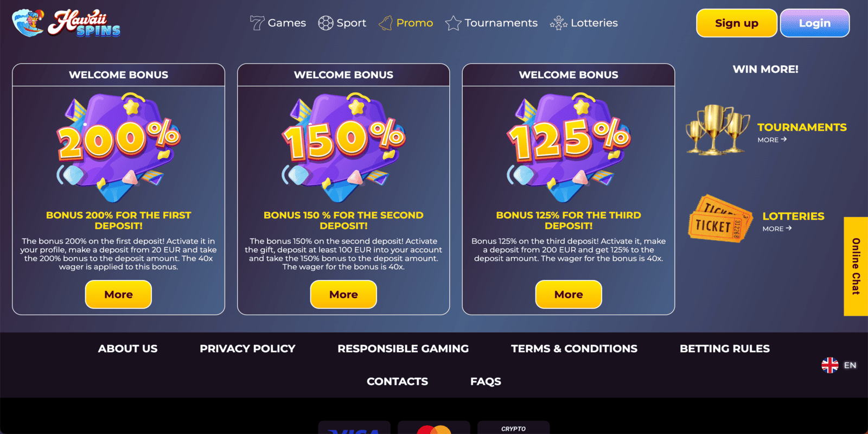Viewport: 868px width, 434px height.
Task: Click the Login button
Action: pyautogui.click(x=815, y=23)
